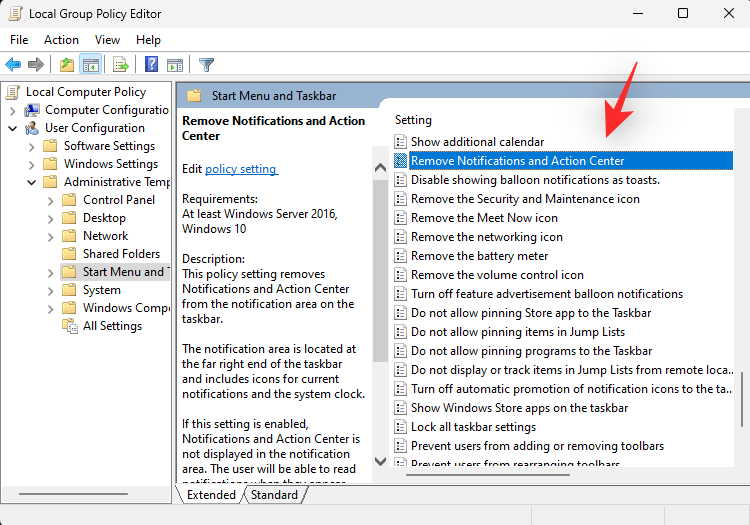
Task: Click policy icon beside Lock all taskbar settings
Action: point(400,427)
